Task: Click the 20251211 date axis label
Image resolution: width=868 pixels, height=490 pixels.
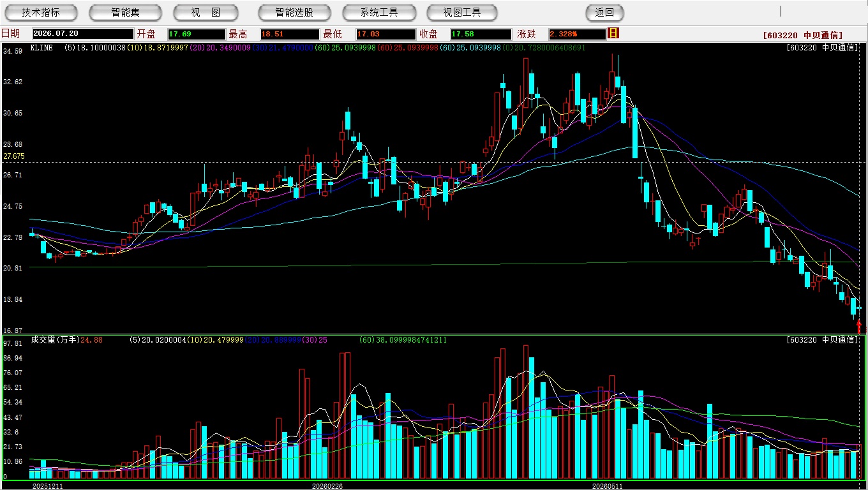Action: point(48,486)
